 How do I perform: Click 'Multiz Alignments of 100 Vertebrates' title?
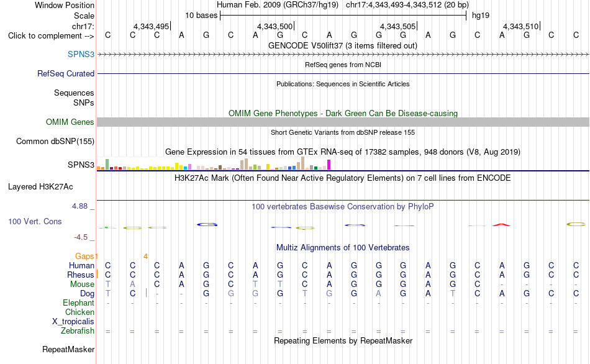(343, 247)
